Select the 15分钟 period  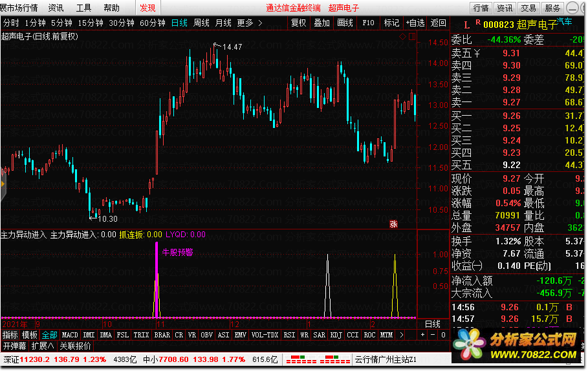tap(91, 23)
